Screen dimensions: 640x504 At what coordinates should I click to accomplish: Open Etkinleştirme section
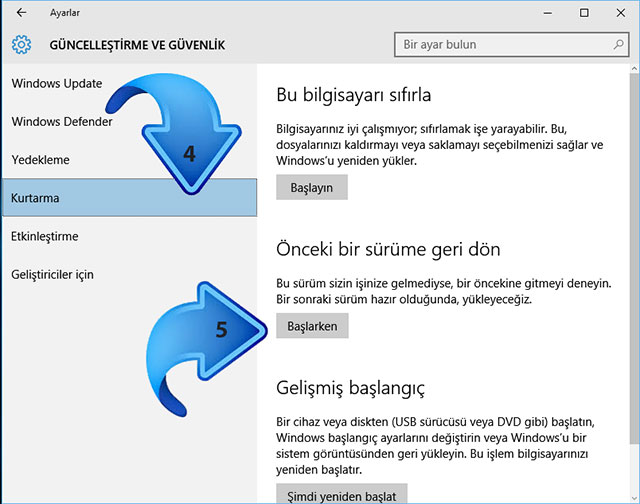tap(44, 236)
